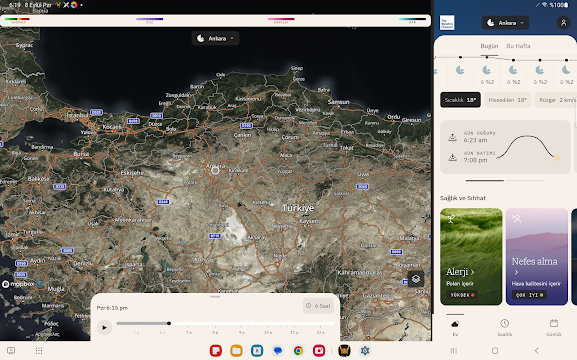Click the radar timeline slider handle
Screen dimensions: 577x360
[169, 323]
